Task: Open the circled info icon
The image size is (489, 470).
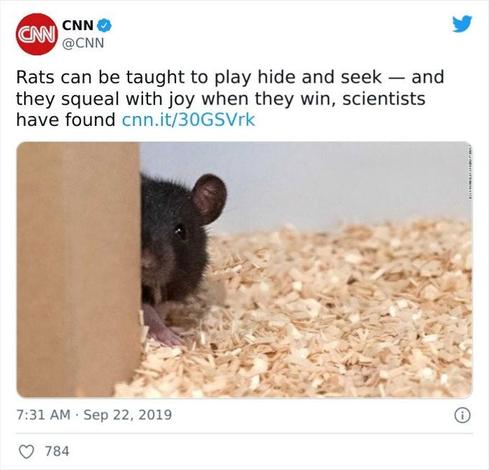Action: click(463, 415)
